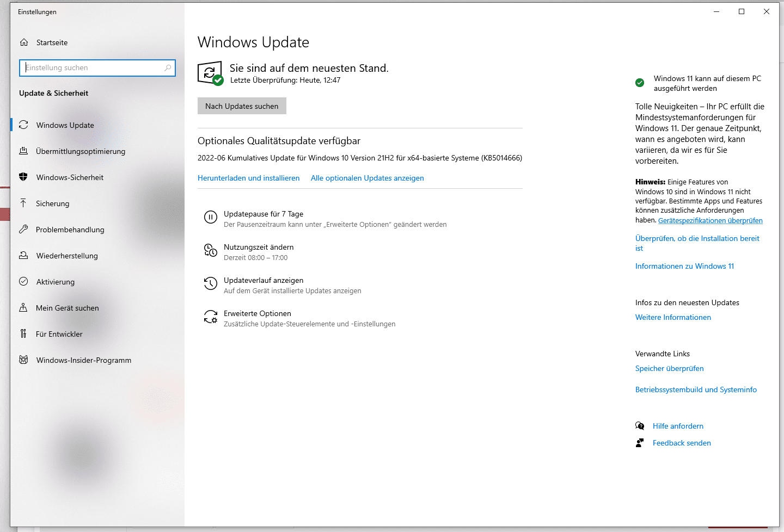Click the Mein Gerät suchen icon
Screen dimensions: 784x532
coord(23,308)
